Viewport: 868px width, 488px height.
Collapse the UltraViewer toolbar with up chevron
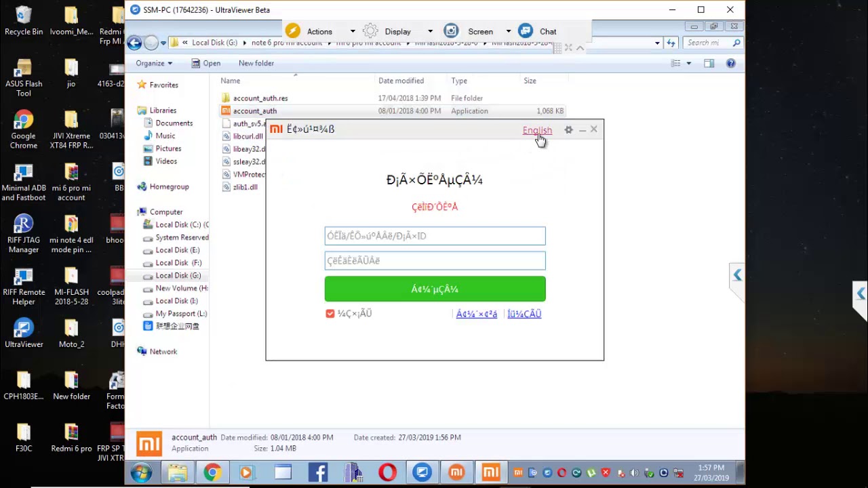(x=580, y=48)
